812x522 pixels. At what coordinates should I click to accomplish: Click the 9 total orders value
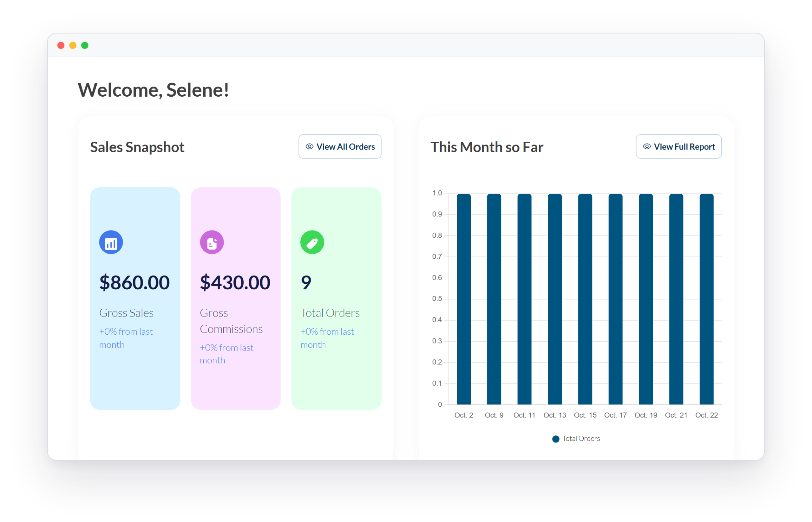(306, 283)
